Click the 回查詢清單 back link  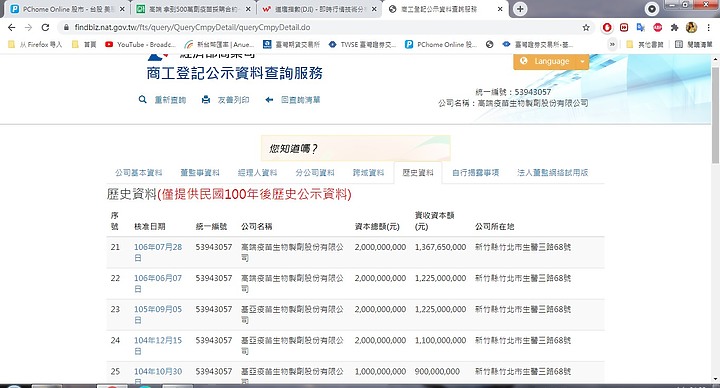click(292, 100)
